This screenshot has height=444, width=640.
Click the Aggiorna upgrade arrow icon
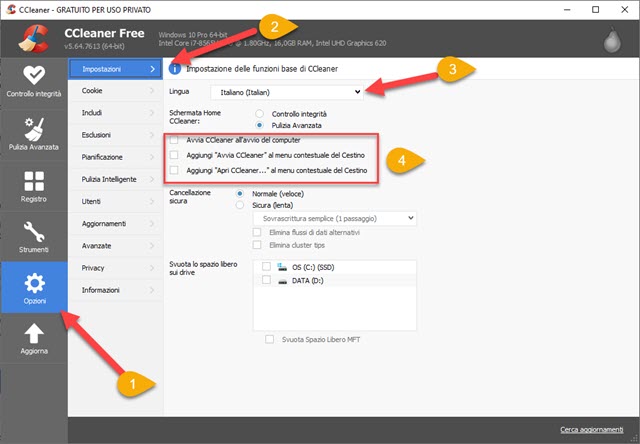pos(34,333)
